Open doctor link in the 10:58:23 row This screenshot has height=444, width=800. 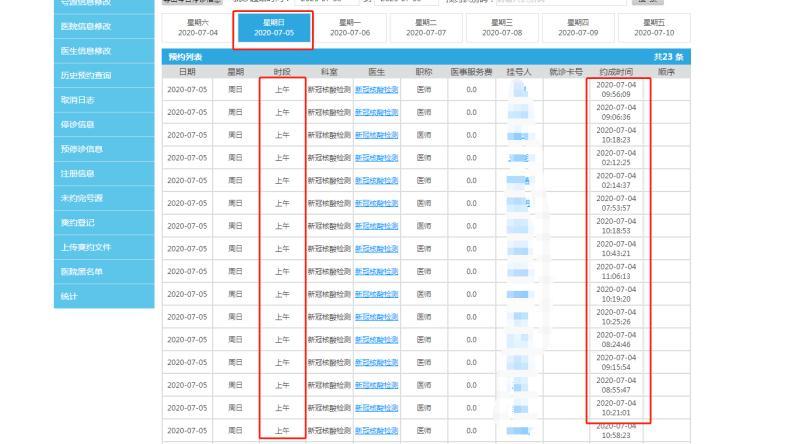[x=377, y=431]
